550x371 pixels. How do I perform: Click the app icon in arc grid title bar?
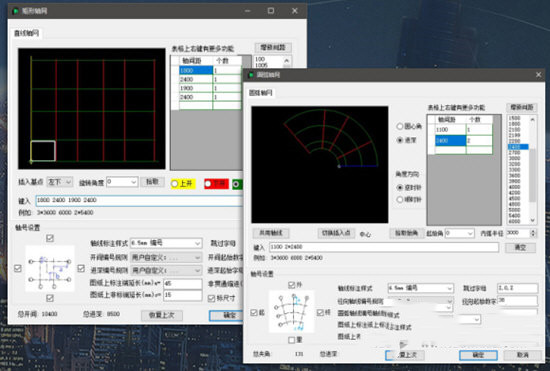click(251, 75)
